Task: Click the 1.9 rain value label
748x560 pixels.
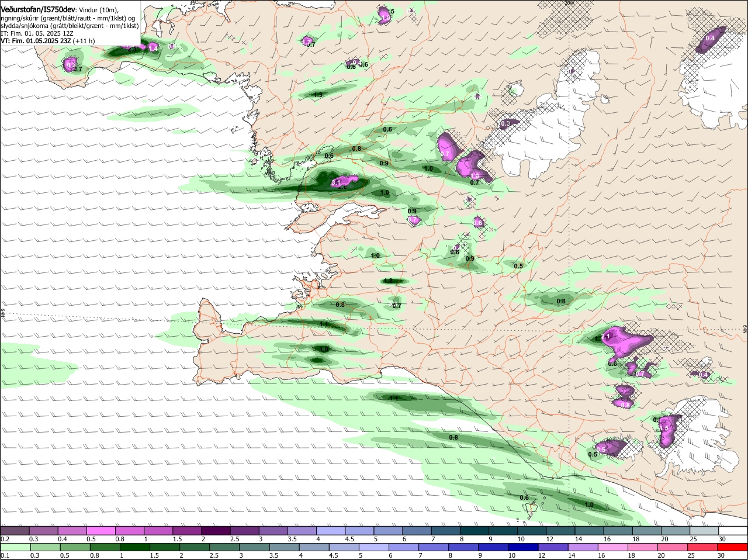Action: click(325, 349)
